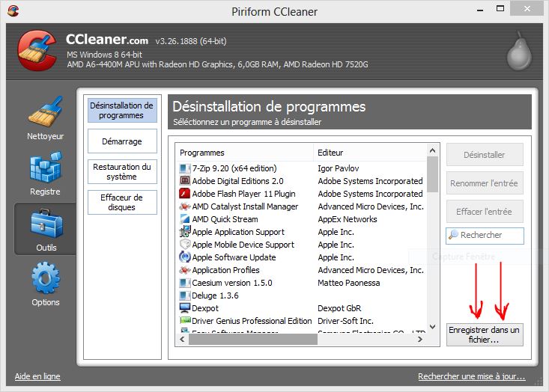Click the CCleaner logo in header

[x=37, y=50]
